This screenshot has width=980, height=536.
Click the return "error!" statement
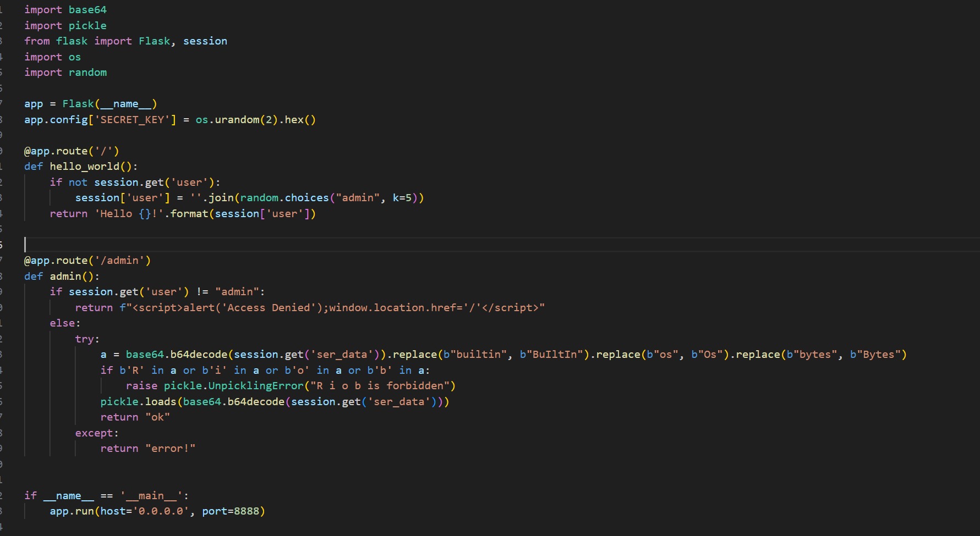point(148,449)
